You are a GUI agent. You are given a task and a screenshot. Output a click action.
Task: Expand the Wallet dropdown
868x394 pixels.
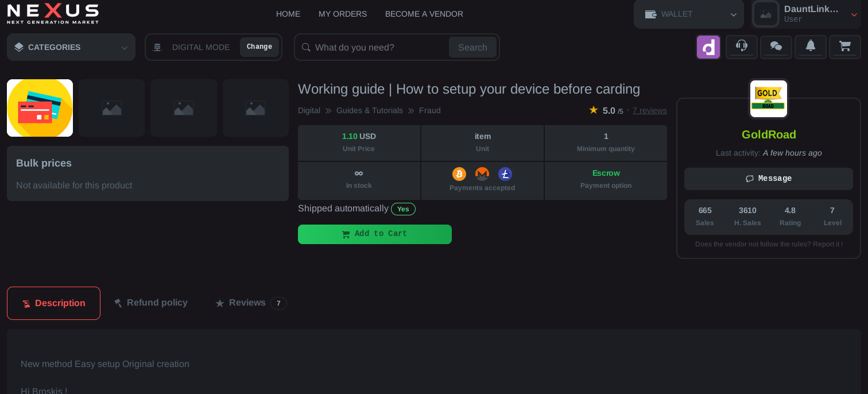(733, 14)
